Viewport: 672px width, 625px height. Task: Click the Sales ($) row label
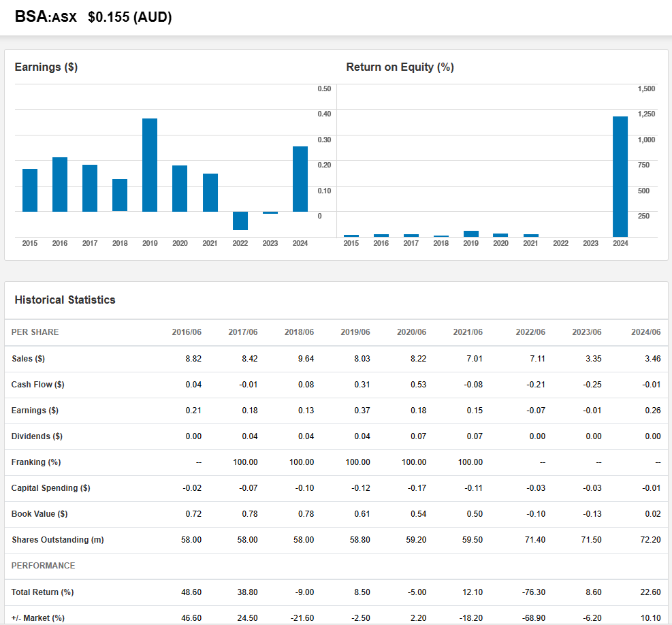(28, 359)
